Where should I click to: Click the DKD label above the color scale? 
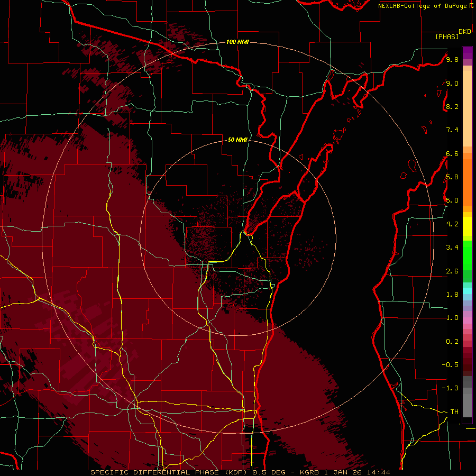465,32
